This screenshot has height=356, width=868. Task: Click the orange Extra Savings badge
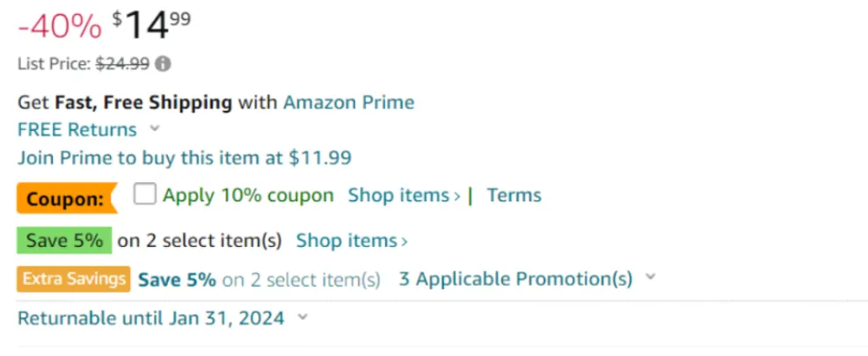[x=74, y=280]
